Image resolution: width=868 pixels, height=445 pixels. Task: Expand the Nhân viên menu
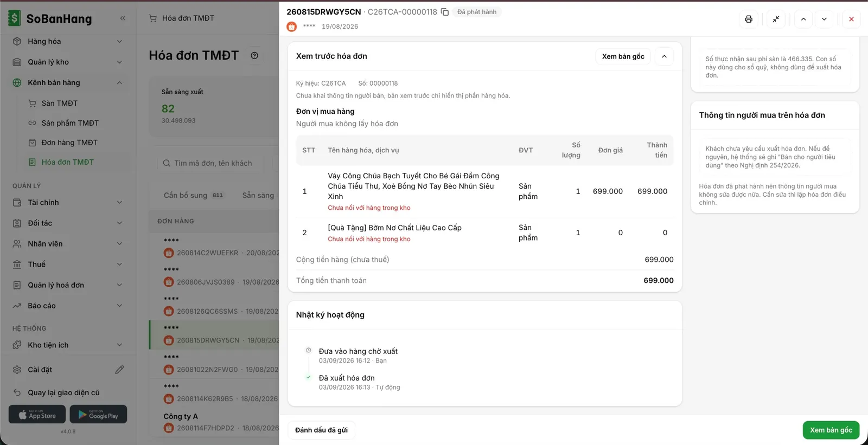(119, 244)
